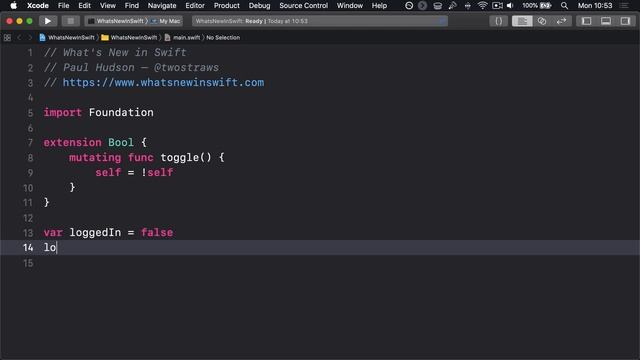Open the View menu
The height and width of the screenshot is (360, 640).
pyautogui.click(x=107, y=5)
